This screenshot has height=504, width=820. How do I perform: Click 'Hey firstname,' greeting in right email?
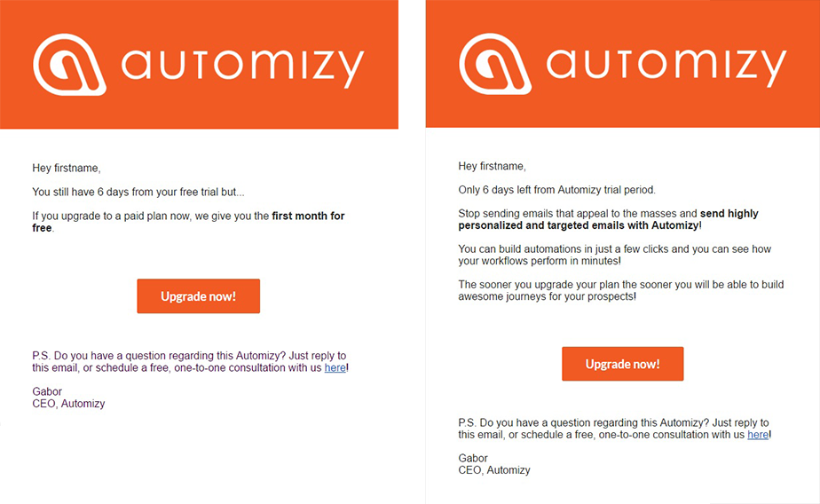click(x=493, y=166)
